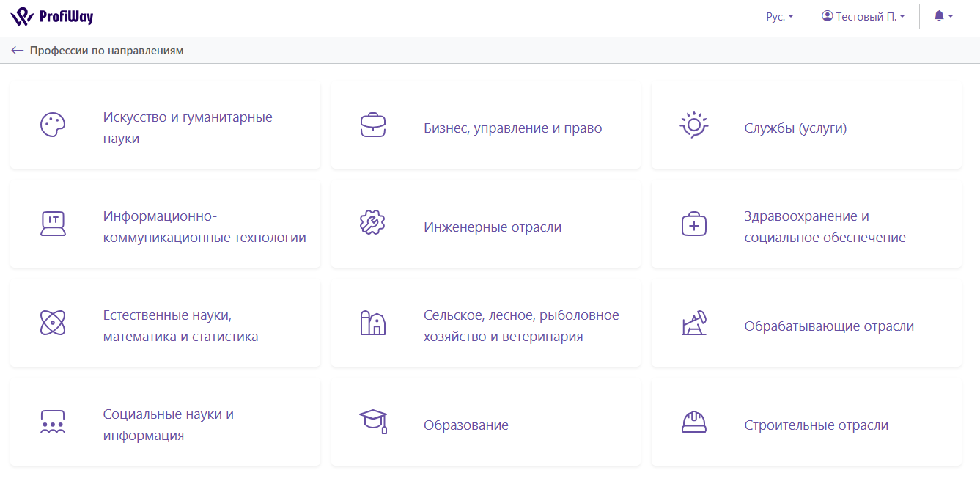This screenshot has height=487, width=980.
Task: Click the ProfiWay logo
Action: pos(52,16)
